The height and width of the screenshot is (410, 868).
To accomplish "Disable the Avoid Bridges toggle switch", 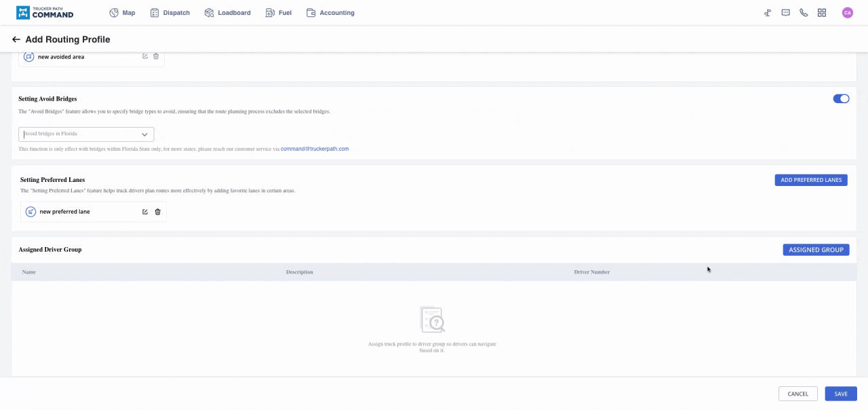I will (x=841, y=98).
